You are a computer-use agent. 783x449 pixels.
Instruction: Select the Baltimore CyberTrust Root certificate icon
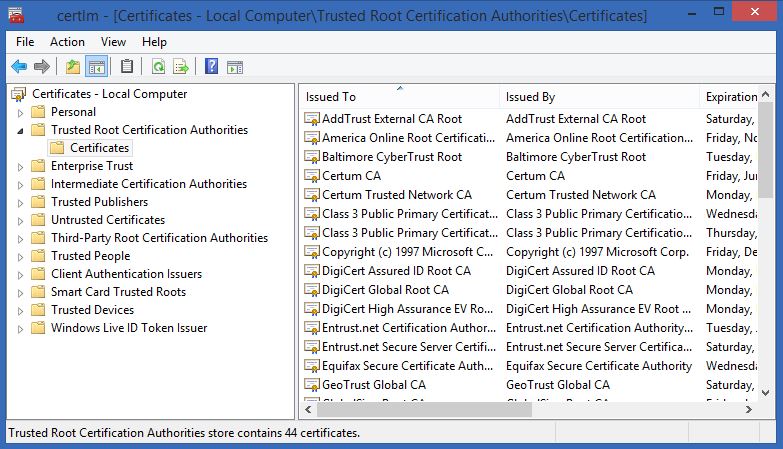[x=312, y=157]
